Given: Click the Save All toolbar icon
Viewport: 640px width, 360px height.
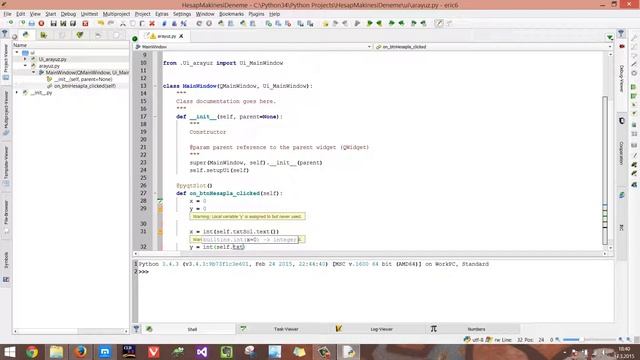Looking at the screenshot, I should coord(73,23).
